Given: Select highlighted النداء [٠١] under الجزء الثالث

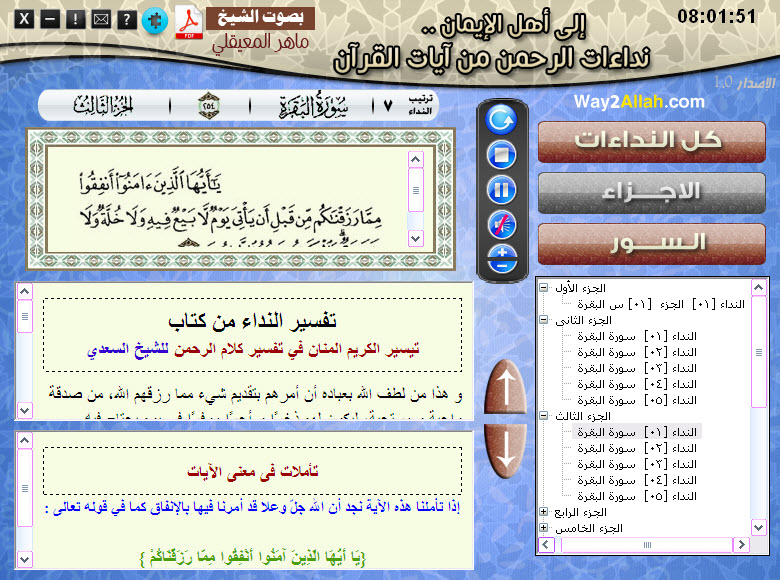Looking at the screenshot, I should pyautogui.click(x=637, y=432).
